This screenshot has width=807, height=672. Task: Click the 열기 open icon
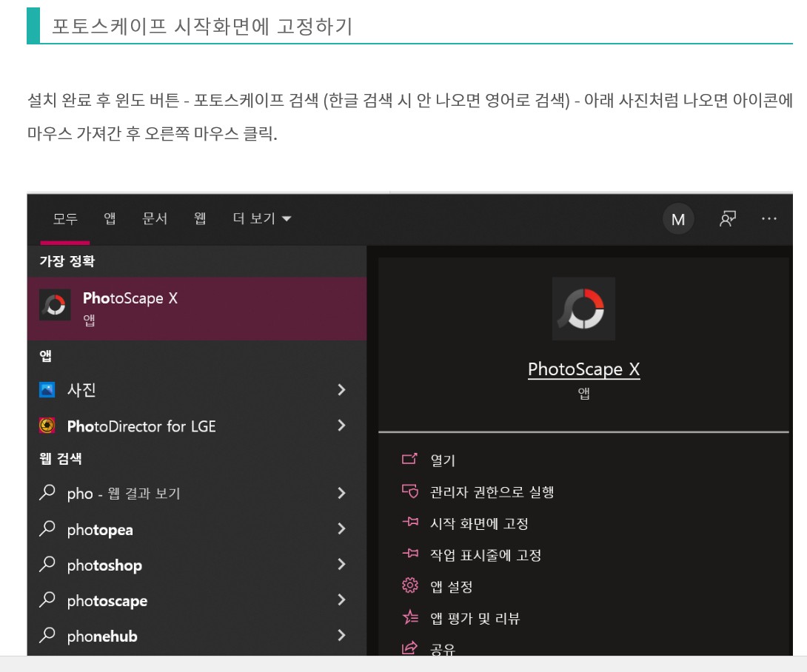point(409,458)
